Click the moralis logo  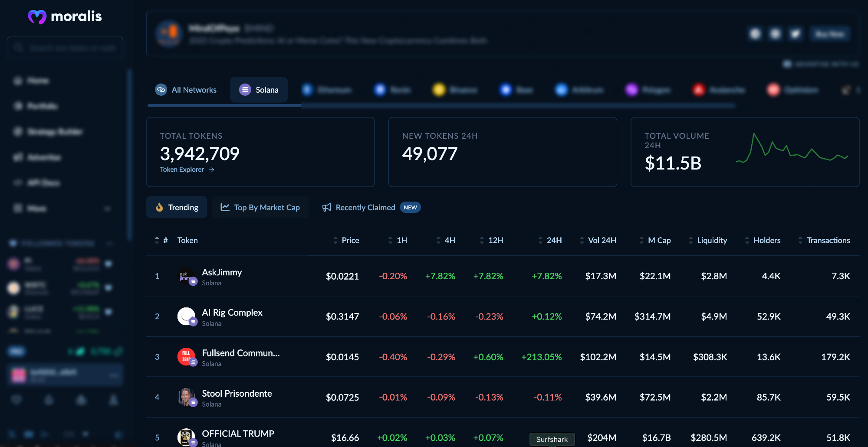tap(65, 16)
